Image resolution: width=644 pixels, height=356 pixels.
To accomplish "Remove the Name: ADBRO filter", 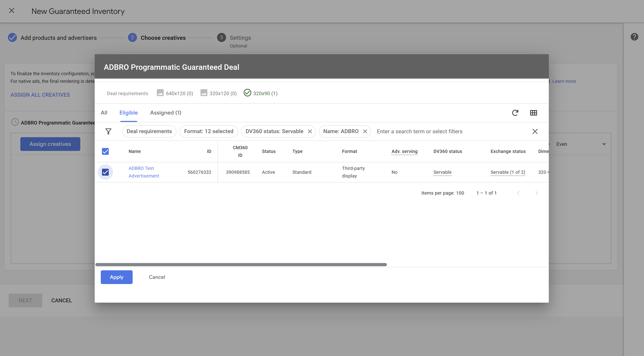I will point(365,131).
